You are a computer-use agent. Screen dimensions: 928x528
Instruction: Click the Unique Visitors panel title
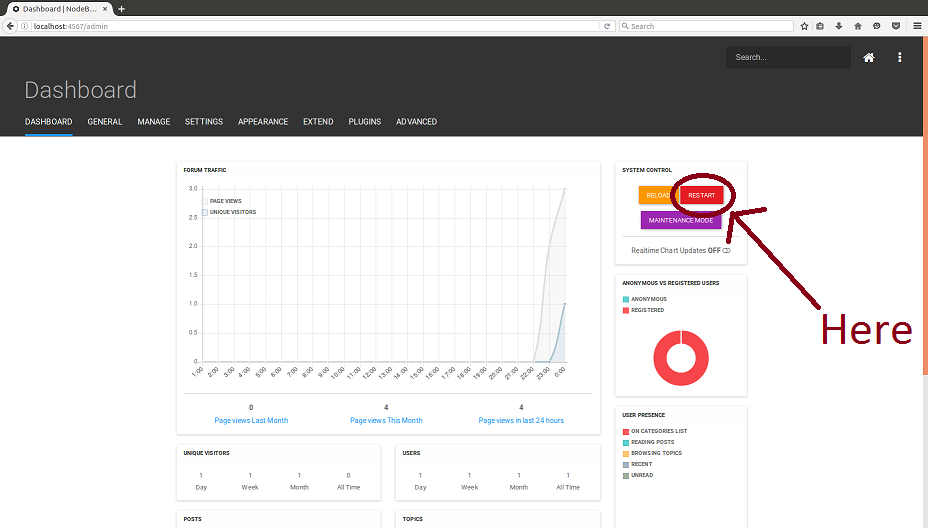[x=207, y=453]
